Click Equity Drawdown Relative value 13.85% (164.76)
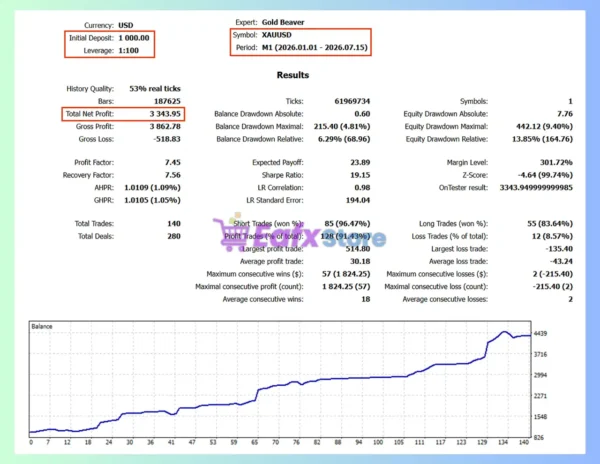The width and height of the screenshot is (600, 464). (542, 139)
